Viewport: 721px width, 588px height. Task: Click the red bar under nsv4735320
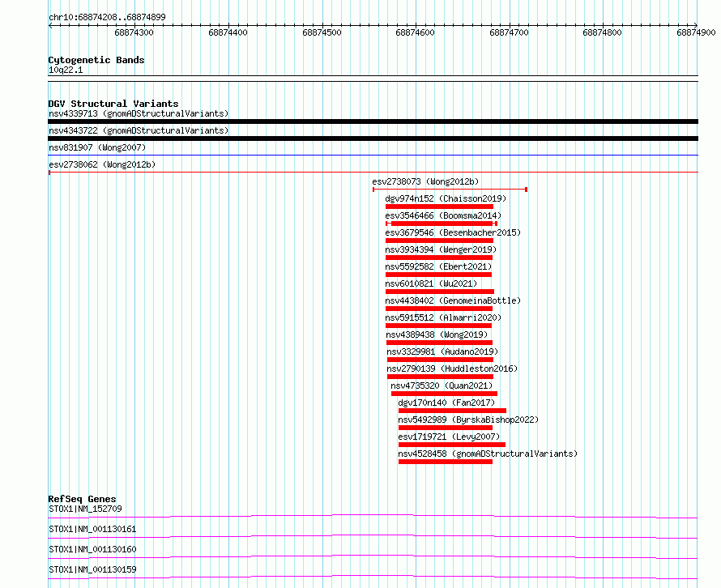coord(444,394)
